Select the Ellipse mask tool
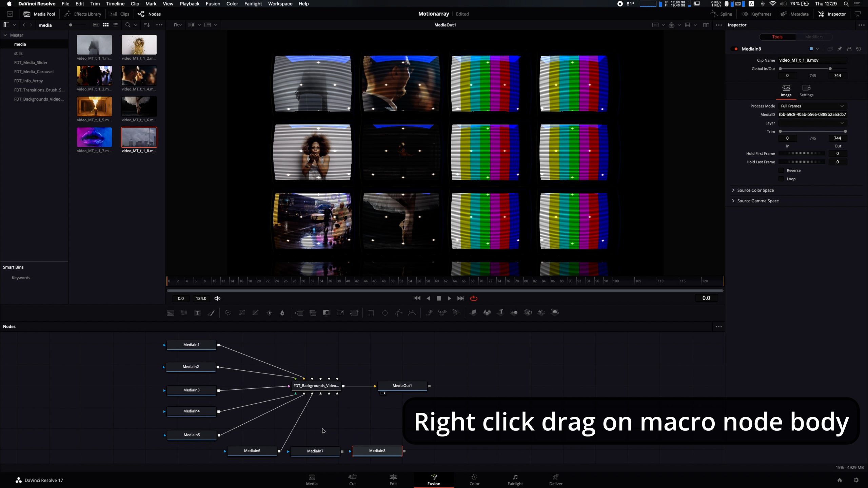868x488 pixels. click(x=385, y=312)
